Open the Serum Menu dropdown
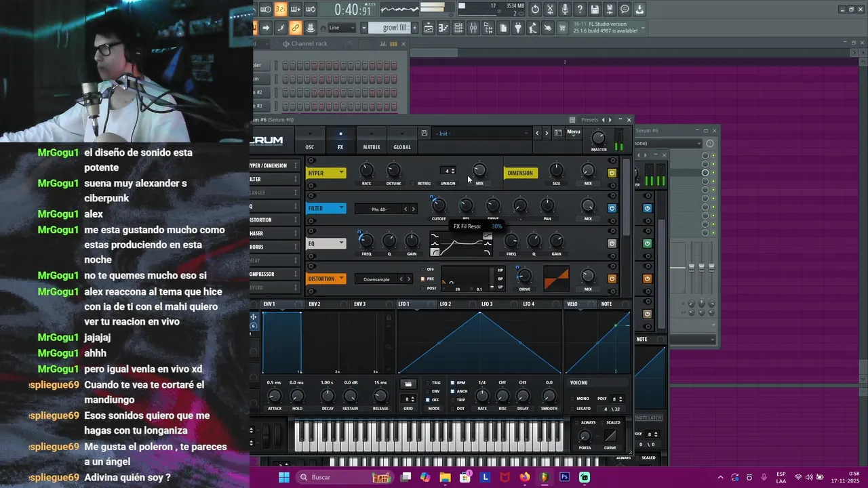Viewport: 868px width, 488px height. (574, 133)
